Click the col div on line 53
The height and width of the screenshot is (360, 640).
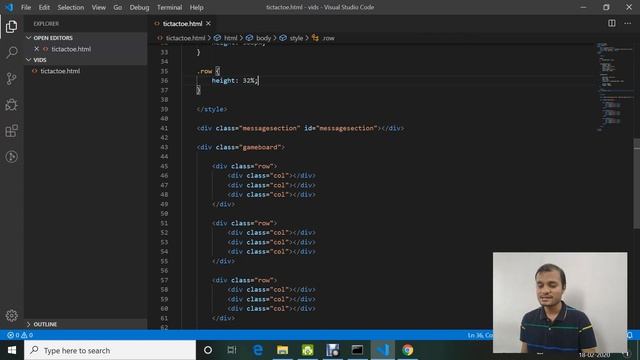pyautogui.click(x=271, y=242)
